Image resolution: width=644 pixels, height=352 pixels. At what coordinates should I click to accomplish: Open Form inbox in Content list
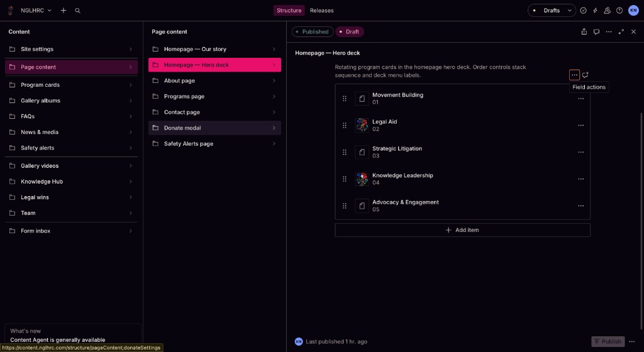tap(71, 231)
